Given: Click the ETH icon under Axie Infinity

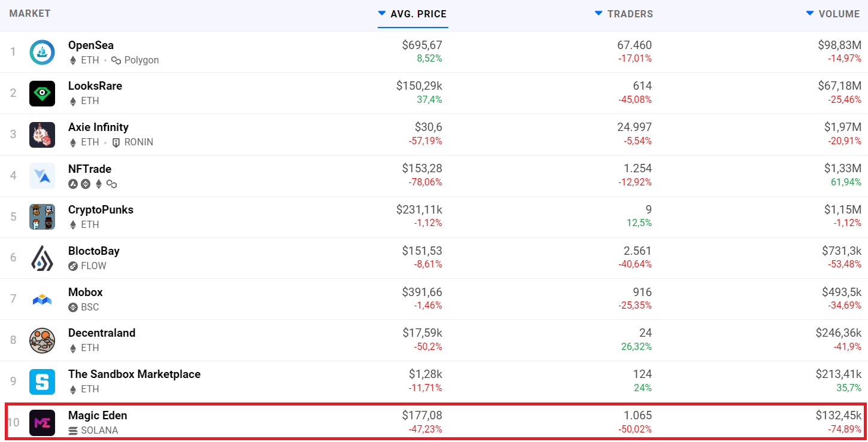Looking at the screenshot, I should (73, 142).
